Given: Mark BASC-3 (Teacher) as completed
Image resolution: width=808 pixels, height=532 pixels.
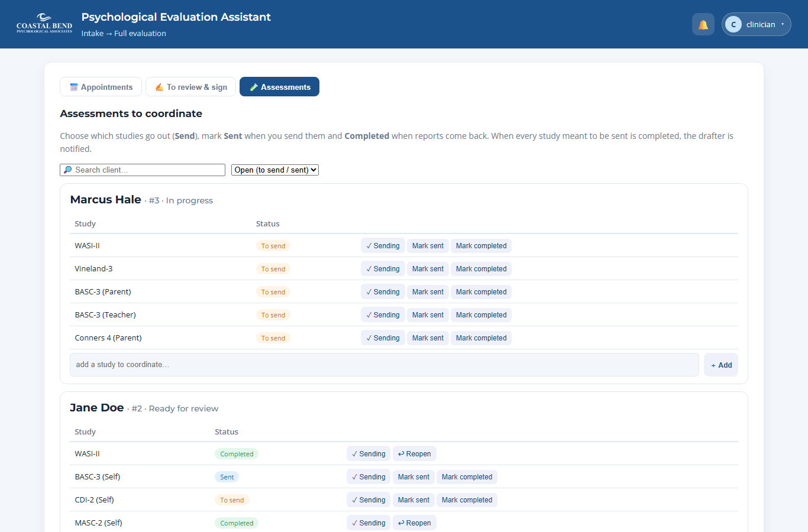Looking at the screenshot, I should 481,315.
